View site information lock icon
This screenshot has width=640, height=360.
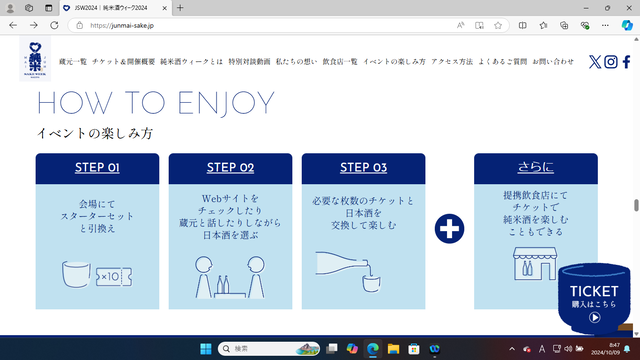(x=80, y=25)
